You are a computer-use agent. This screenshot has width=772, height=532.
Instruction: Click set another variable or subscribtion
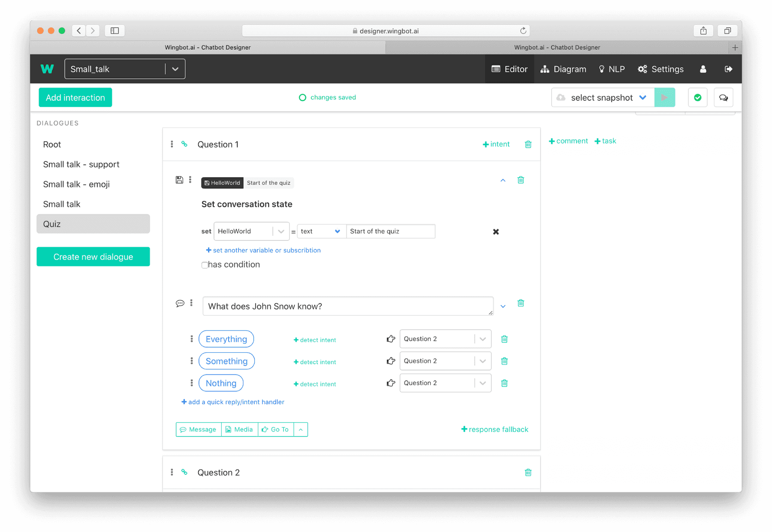point(263,250)
